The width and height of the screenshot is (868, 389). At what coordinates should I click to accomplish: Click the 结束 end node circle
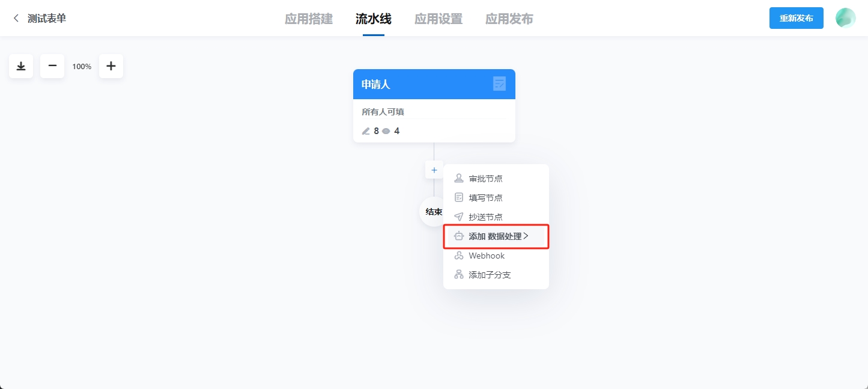[x=432, y=212]
